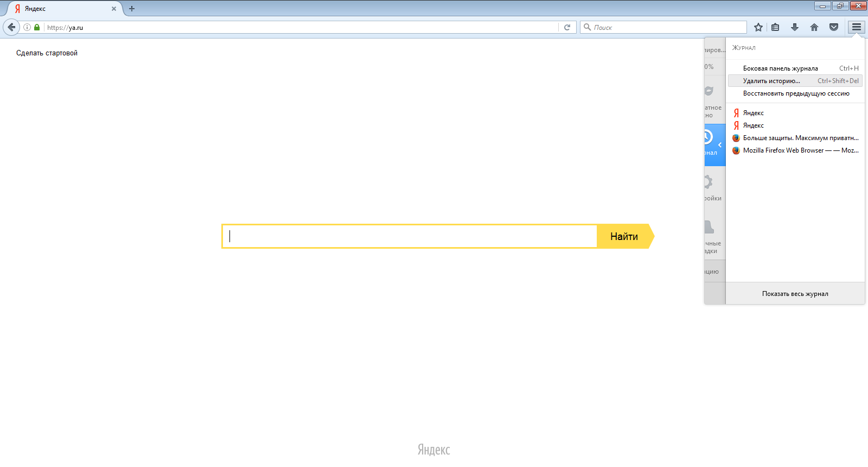868x467 pixels.
Task: Select Восстановить предыдущую сессию
Action: [795, 93]
